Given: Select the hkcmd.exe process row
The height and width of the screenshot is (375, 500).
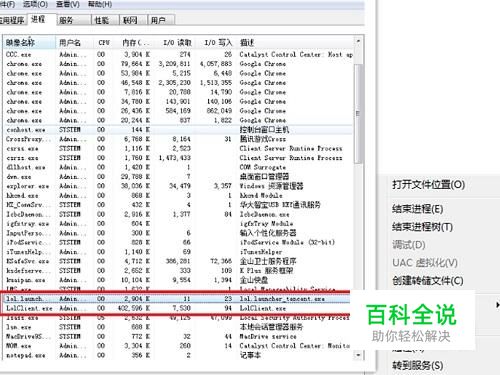Looking at the screenshot, I should pyautogui.click(x=178, y=195).
